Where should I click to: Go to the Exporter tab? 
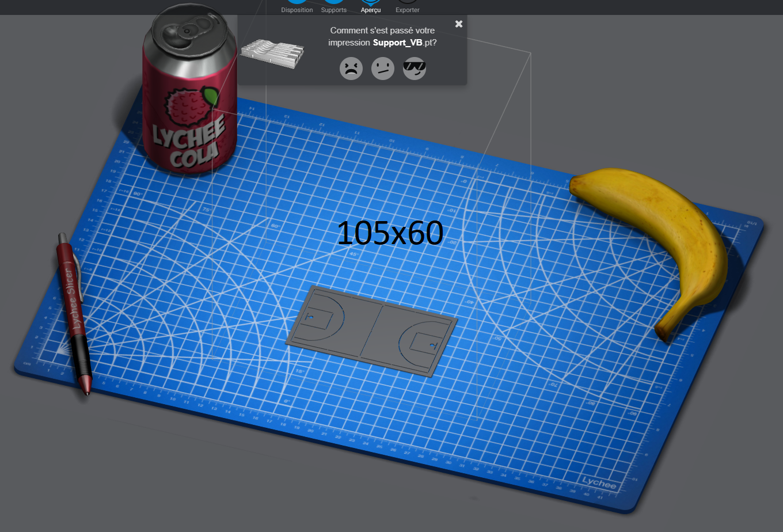click(408, 7)
